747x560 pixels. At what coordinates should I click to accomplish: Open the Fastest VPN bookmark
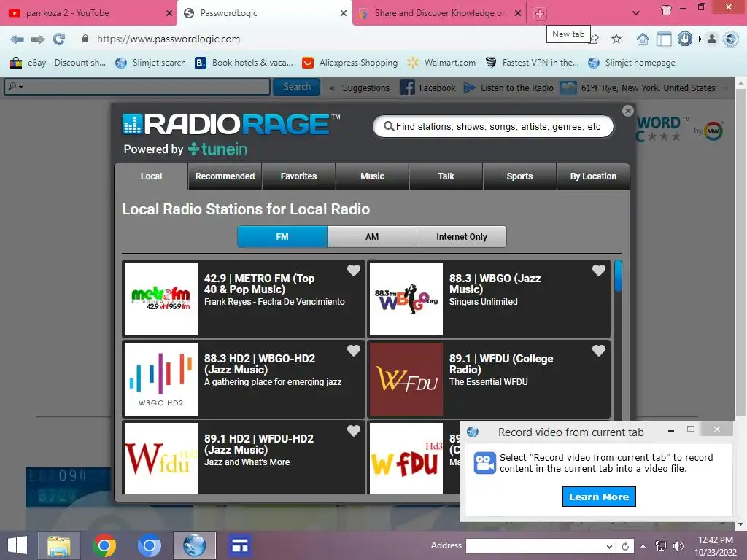[532, 63]
